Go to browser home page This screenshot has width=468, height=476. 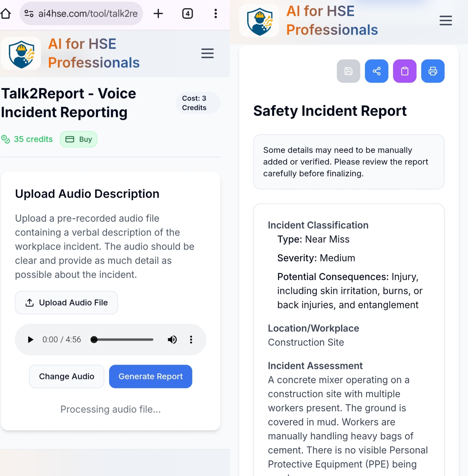pyautogui.click(x=6, y=13)
